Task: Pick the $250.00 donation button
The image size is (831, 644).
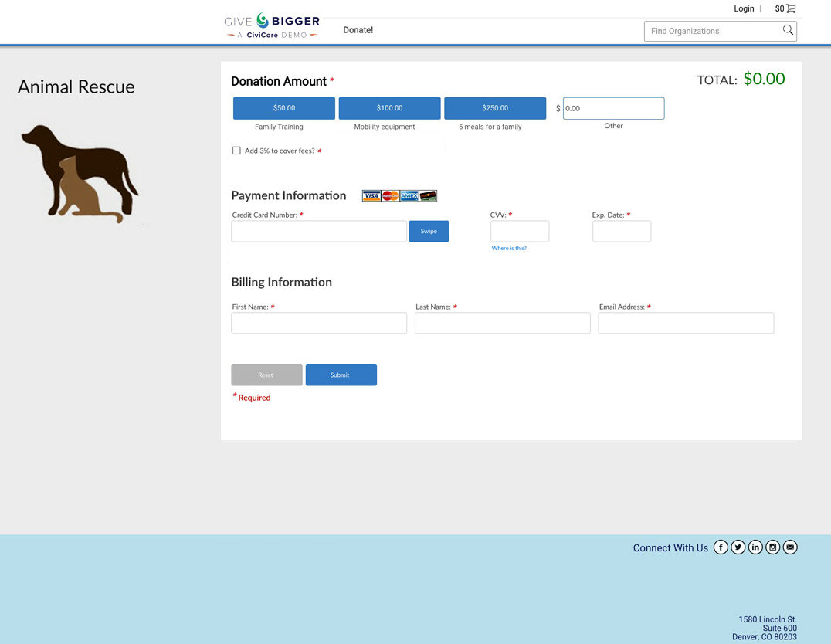Action: pyautogui.click(x=495, y=108)
